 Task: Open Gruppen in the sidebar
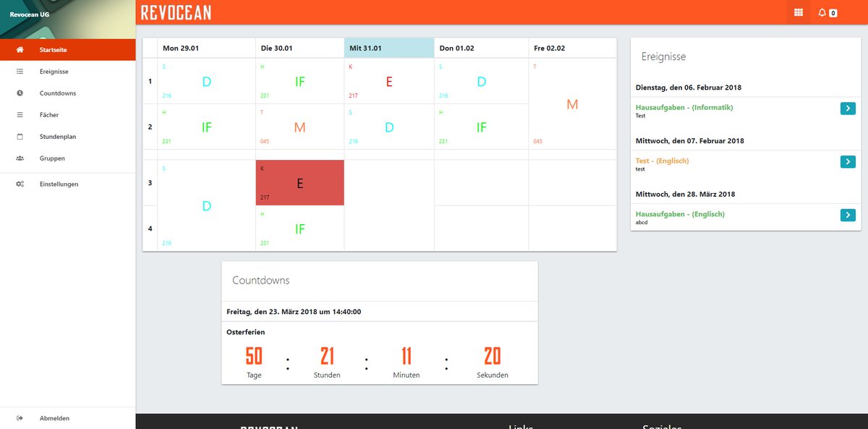[67, 158]
